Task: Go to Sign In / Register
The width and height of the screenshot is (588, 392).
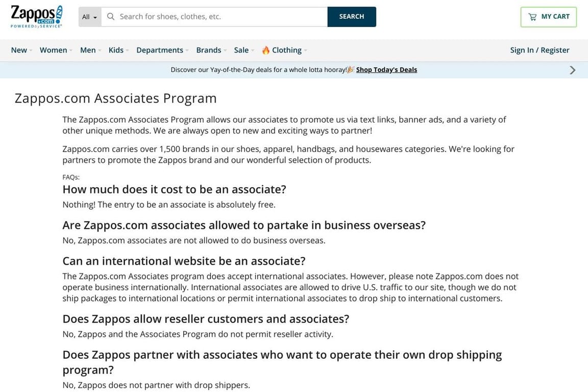Action: (x=540, y=50)
